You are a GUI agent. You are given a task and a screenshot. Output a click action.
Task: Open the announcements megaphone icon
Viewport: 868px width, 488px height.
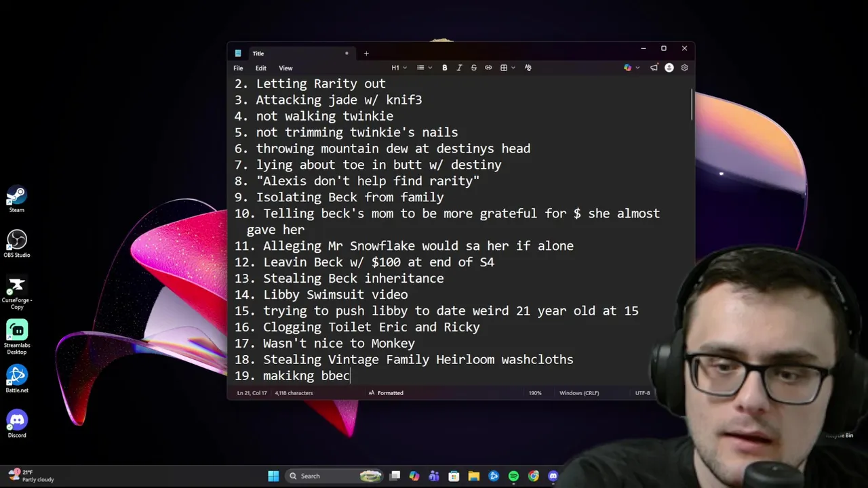[x=654, y=68]
